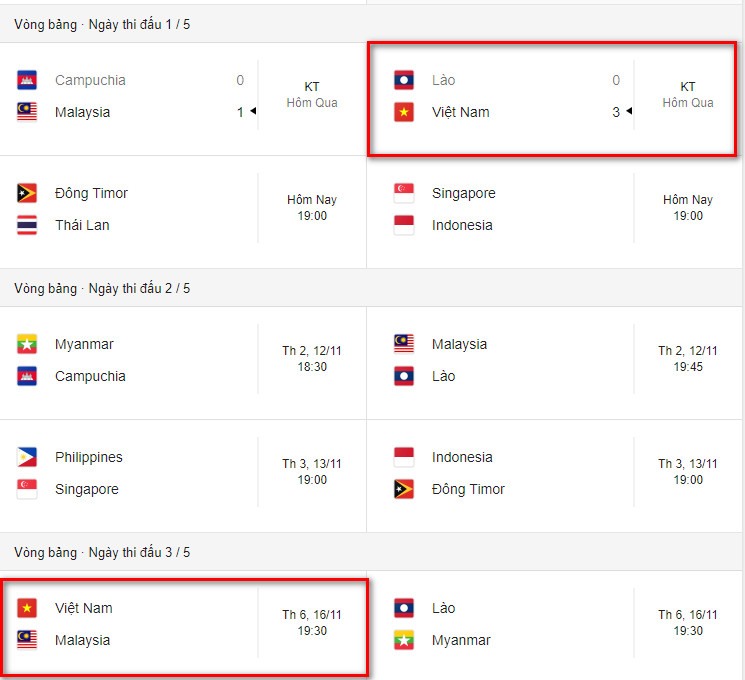Click the Hôm Nay 19:00 time for Đông Timor–Thái Lan
The image size is (745, 680).
click(x=312, y=208)
